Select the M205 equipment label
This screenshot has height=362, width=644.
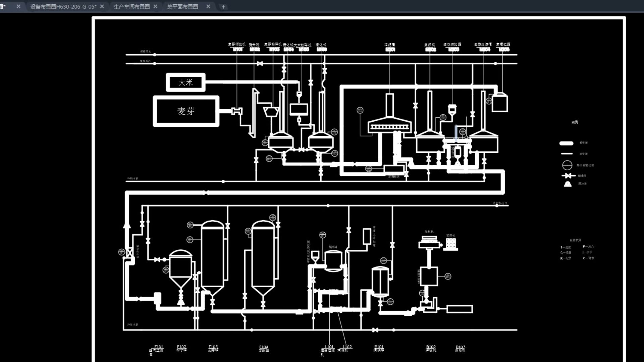(504, 49)
